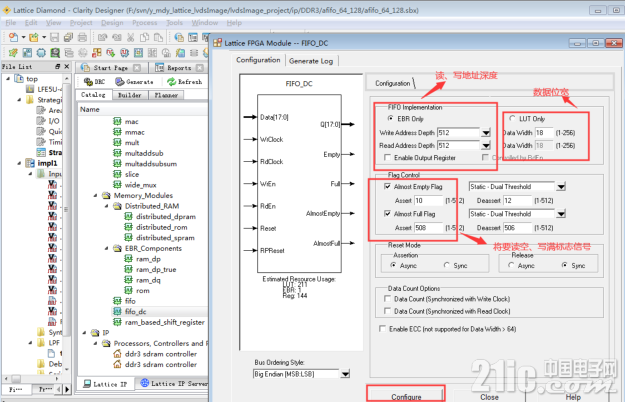625x402 pixels.
Task: Select Async radio under Reset Release
Action: [511, 265]
